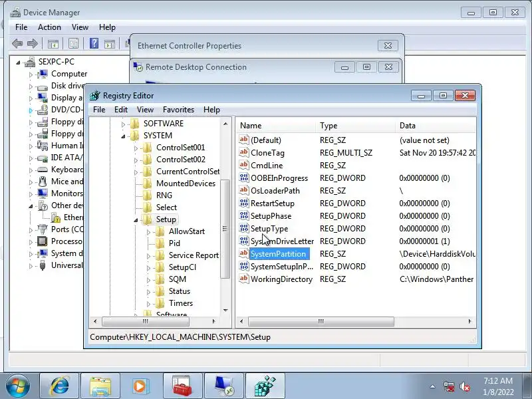This screenshot has width=532, height=399.
Task: Click the Type column header
Action: point(355,126)
